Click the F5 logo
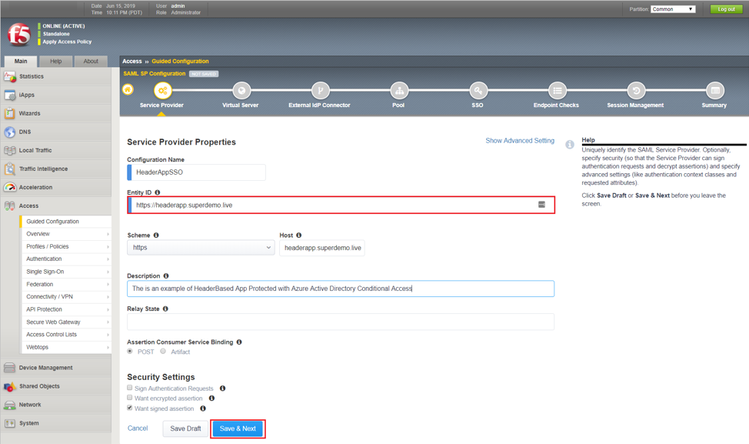Screen dimensions: 749x444 pyautogui.click(x=19, y=34)
